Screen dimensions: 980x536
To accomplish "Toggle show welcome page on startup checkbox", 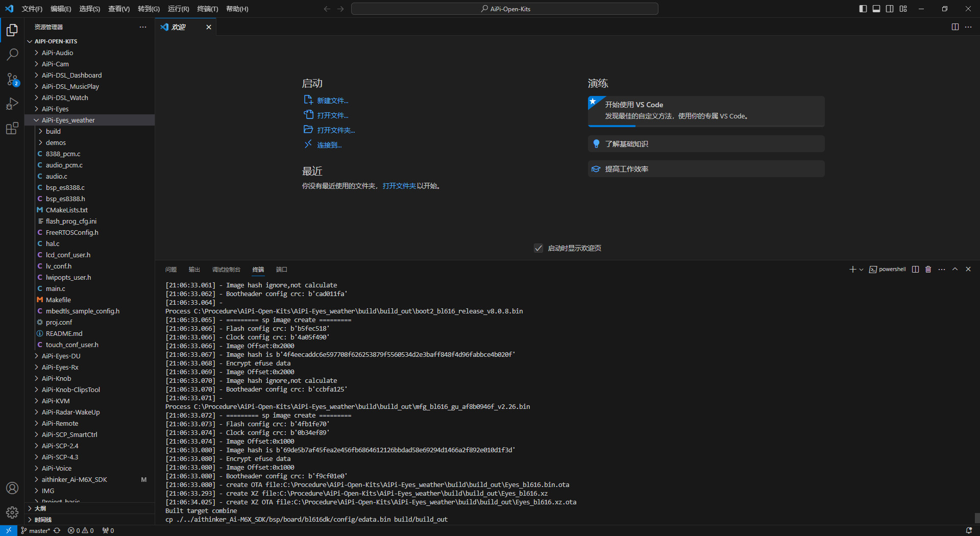I will coord(538,248).
